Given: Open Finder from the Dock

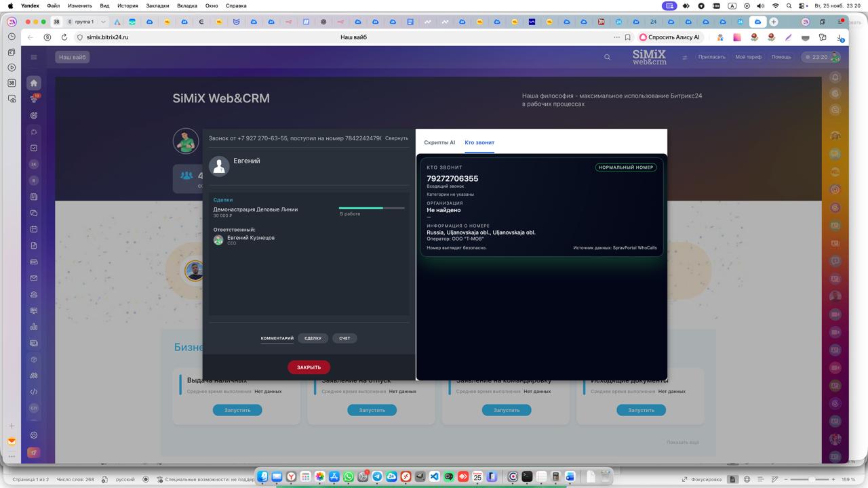Looking at the screenshot, I should click(x=262, y=476).
